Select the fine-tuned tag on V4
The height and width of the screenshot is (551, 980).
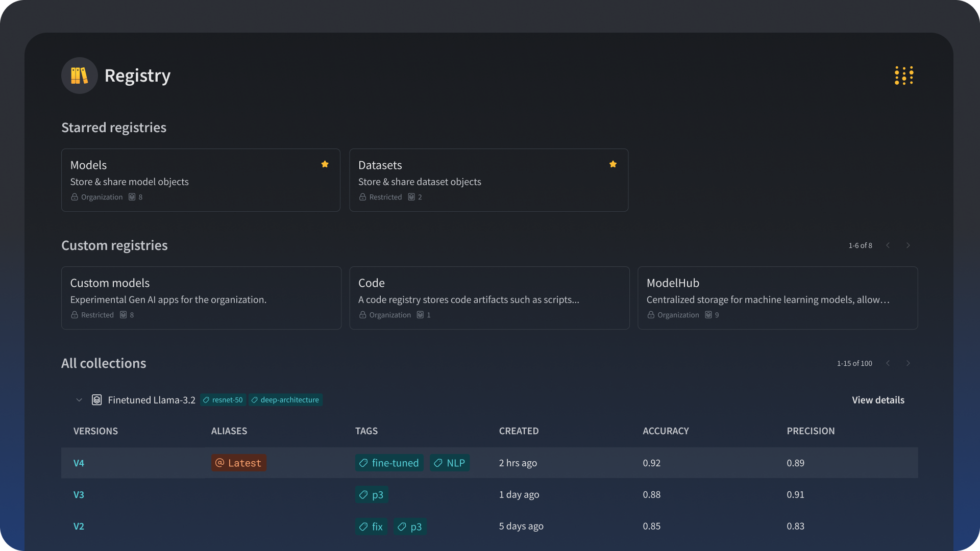(x=389, y=463)
